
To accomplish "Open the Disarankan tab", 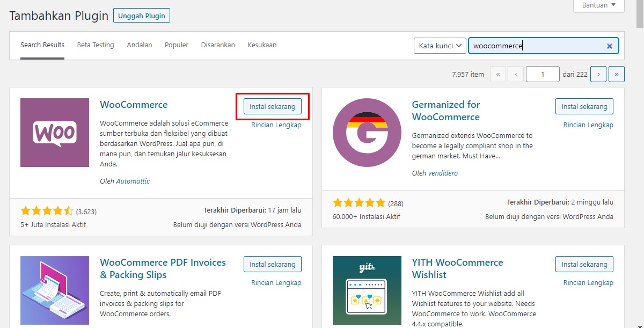I will (x=218, y=45).
